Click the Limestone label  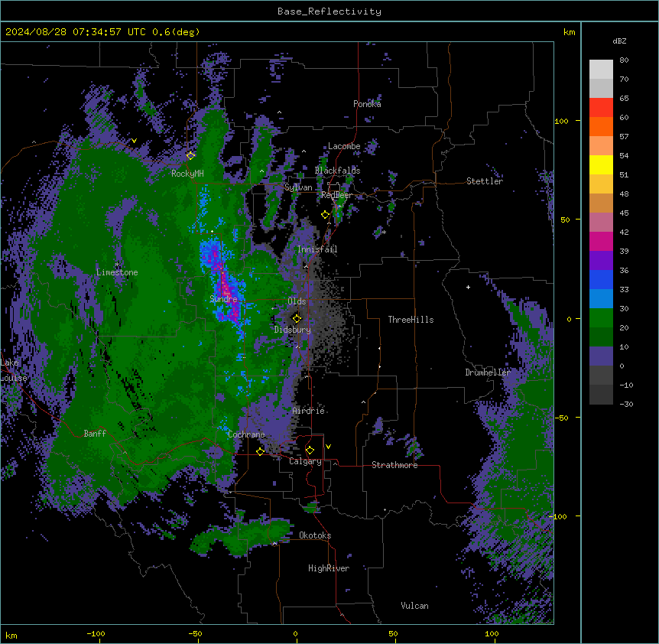117,272
